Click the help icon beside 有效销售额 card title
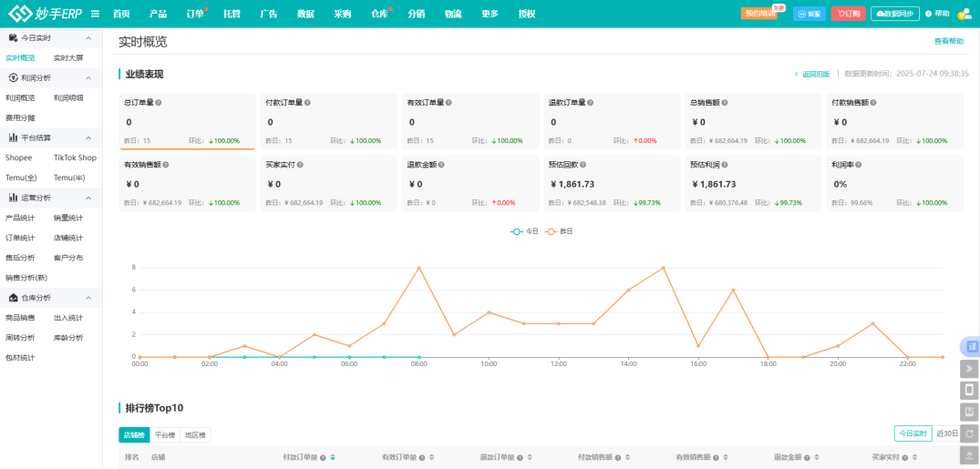This screenshot has height=469, width=980. tap(166, 165)
